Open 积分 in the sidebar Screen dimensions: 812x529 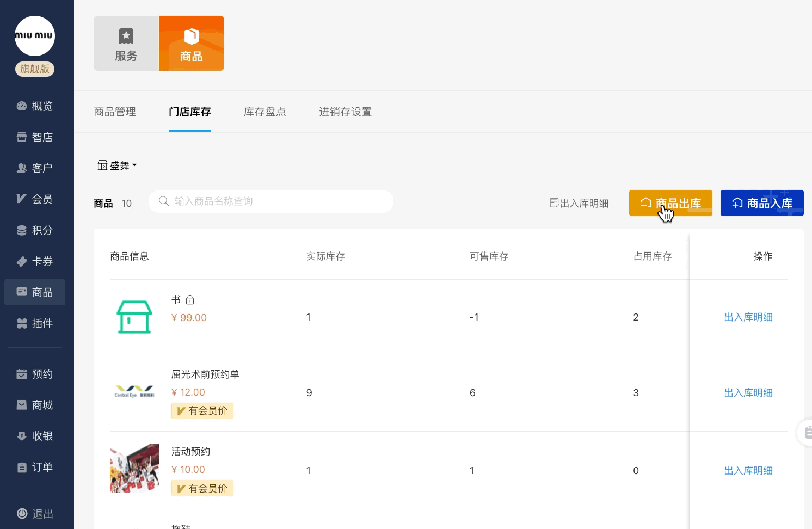coord(35,230)
